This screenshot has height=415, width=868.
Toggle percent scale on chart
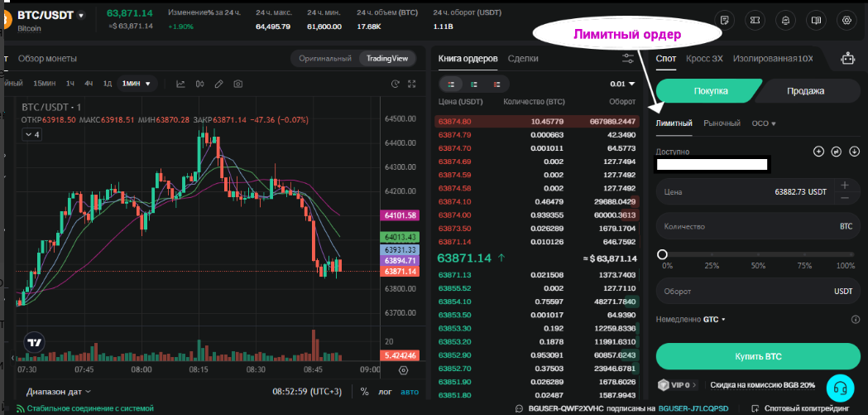point(364,391)
